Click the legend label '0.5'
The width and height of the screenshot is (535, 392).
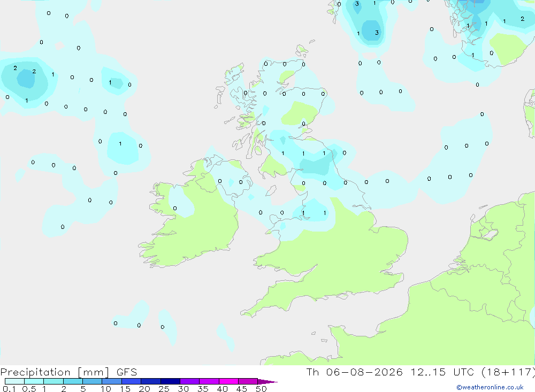coord(29,389)
